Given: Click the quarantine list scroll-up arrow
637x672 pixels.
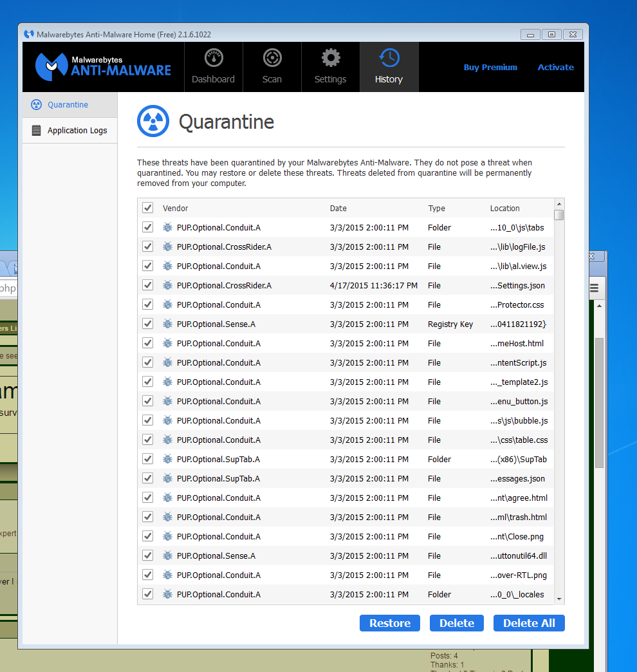Looking at the screenshot, I should tap(559, 203).
